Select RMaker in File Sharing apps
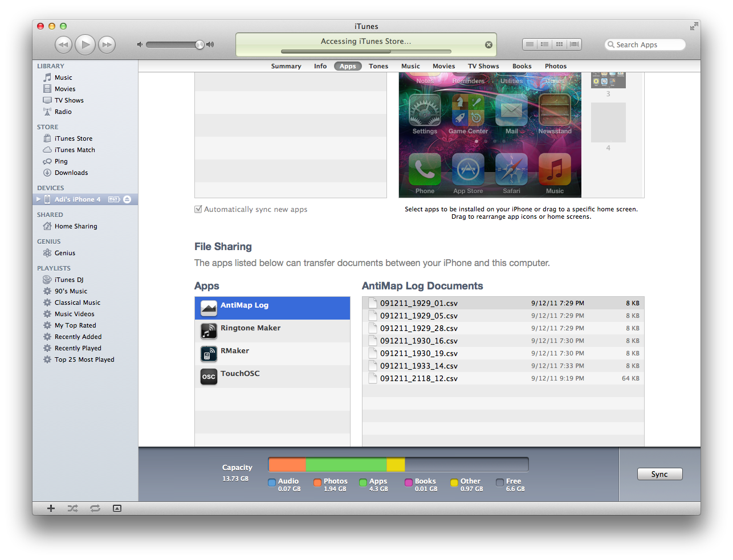 (272, 354)
